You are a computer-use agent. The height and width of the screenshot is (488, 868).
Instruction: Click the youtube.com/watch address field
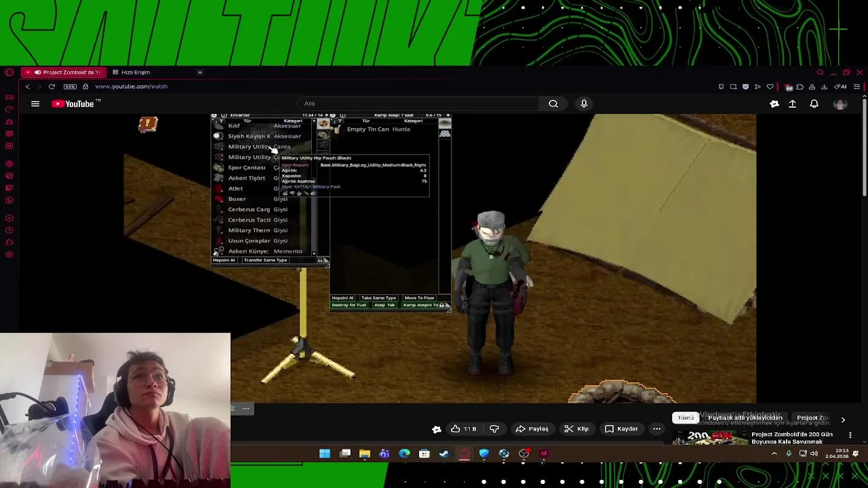point(131,87)
